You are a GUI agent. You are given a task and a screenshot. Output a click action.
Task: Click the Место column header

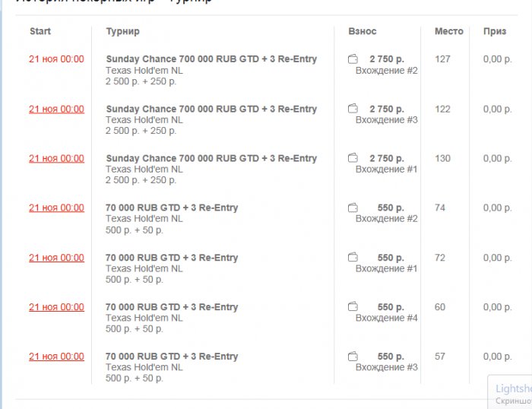448,31
